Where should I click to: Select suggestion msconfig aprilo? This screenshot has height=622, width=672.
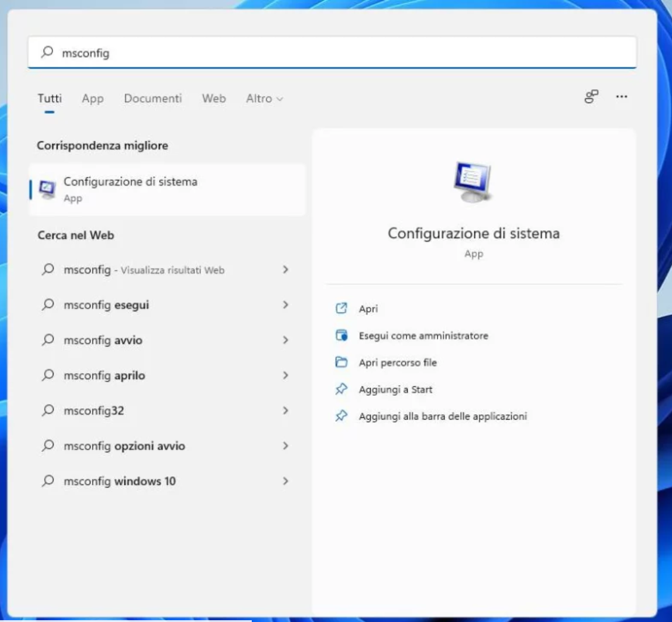coord(167,376)
